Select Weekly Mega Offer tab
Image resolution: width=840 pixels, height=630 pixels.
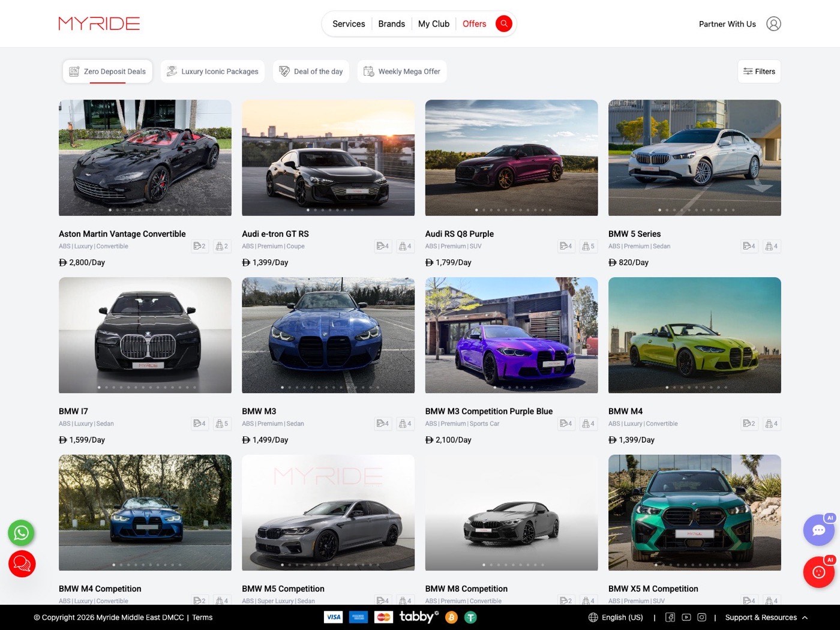click(402, 71)
